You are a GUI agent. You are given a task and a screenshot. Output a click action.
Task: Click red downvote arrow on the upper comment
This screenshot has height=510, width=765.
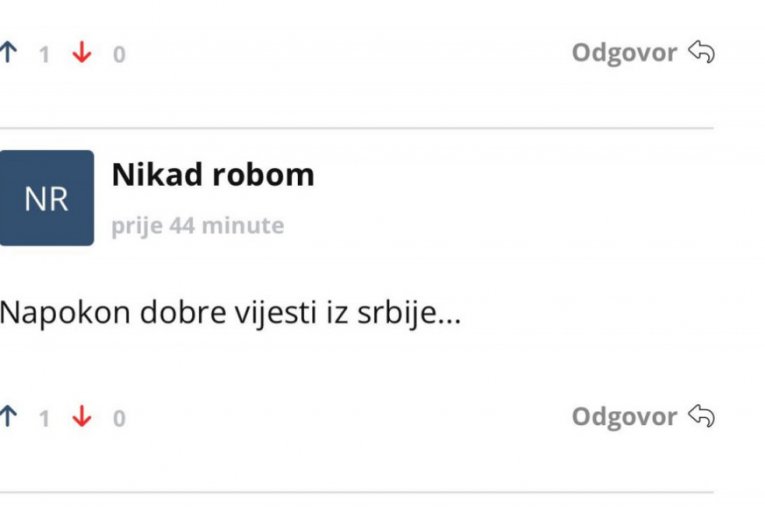81,52
